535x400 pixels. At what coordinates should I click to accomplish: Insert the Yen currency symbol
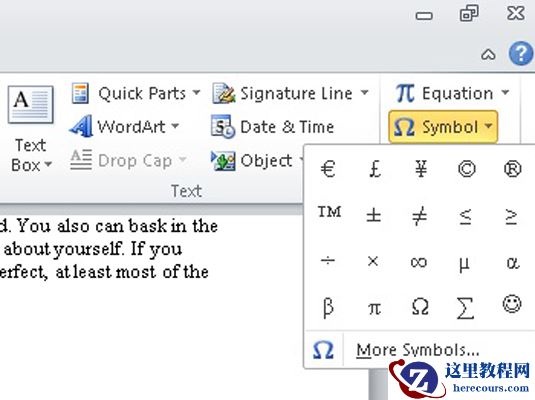[x=421, y=169]
